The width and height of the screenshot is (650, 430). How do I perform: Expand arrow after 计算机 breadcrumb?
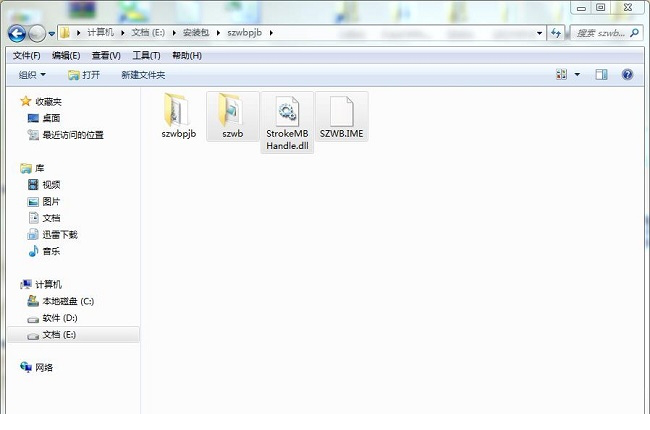(123, 33)
